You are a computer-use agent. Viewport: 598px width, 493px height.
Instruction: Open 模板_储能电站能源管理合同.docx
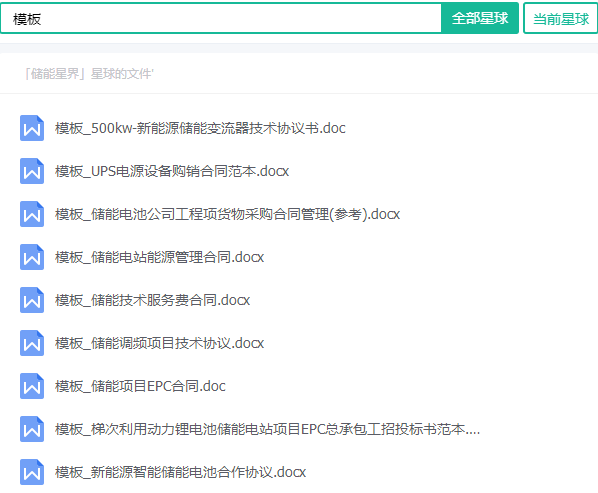coord(159,257)
